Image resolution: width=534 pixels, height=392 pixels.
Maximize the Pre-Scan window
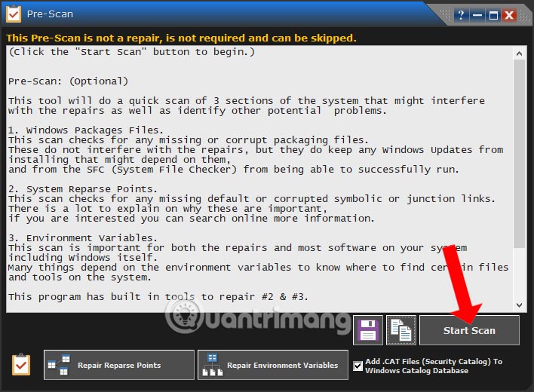pyautogui.click(x=493, y=15)
